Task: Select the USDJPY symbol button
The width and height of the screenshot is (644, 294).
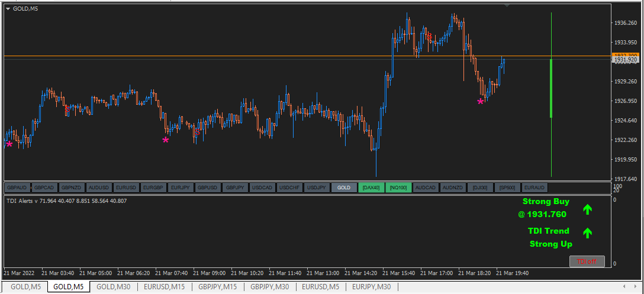Action: 317,188
